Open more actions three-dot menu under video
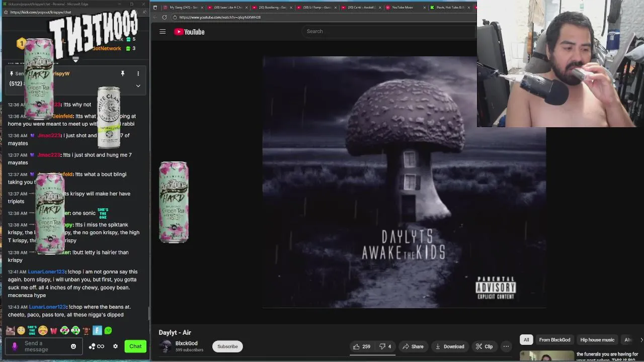The width and height of the screenshot is (644, 362). click(506, 346)
